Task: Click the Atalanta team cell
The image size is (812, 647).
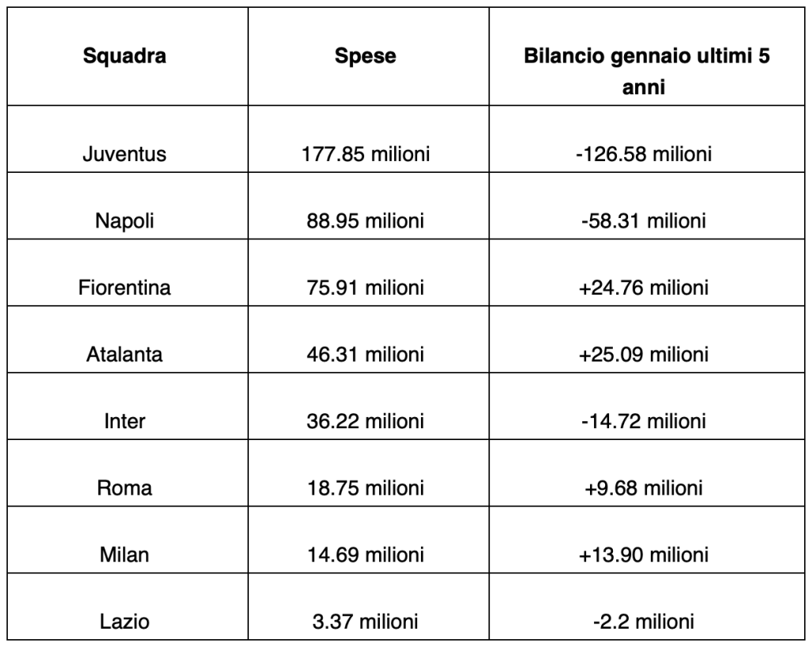Action: [x=124, y=353]
